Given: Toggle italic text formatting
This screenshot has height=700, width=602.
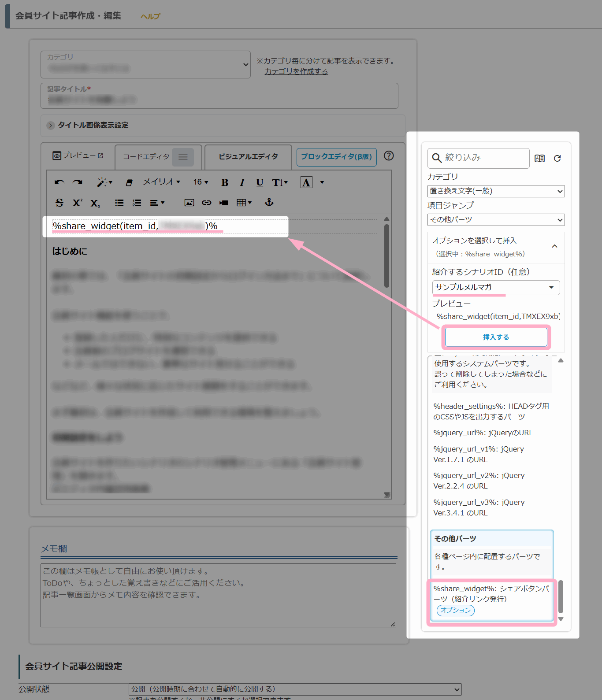Looking at the screenshot, I should pos(242,182).
